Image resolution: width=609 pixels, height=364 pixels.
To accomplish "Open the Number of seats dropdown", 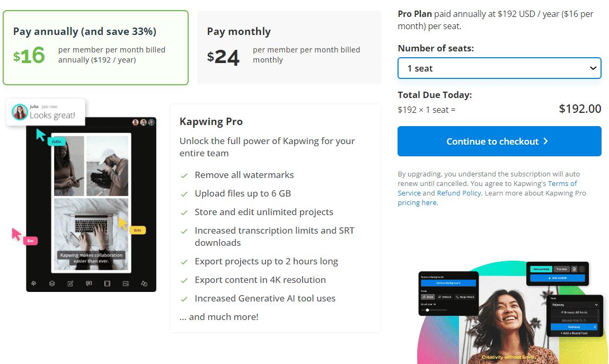I will [x=499, y=68].
